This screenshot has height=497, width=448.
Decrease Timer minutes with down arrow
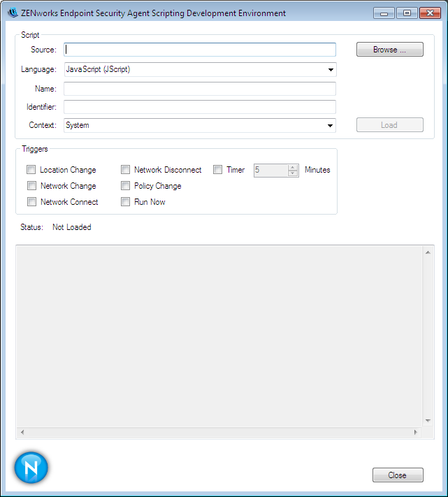coord(293,173)
